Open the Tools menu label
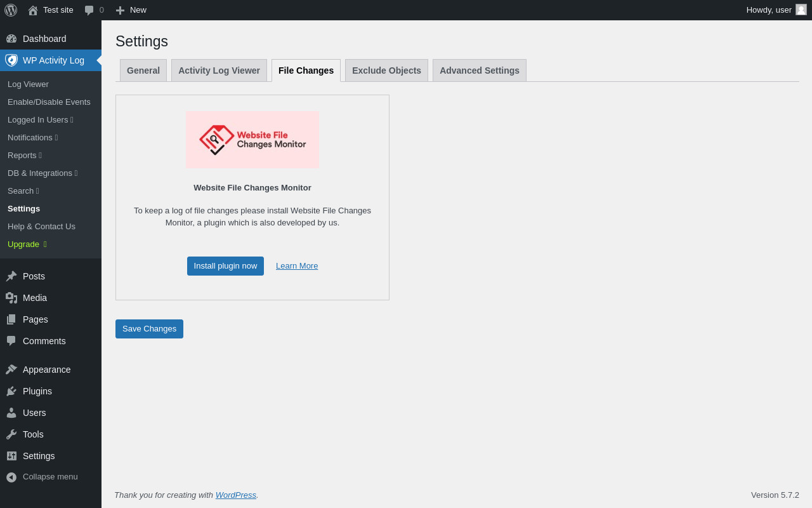 point(33,434)
